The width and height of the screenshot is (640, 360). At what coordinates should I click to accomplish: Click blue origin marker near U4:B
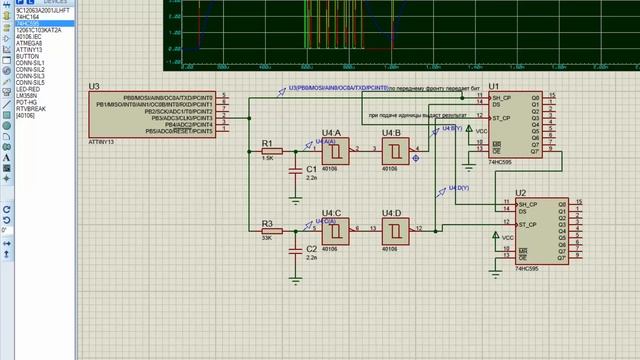tap(416, 158)
